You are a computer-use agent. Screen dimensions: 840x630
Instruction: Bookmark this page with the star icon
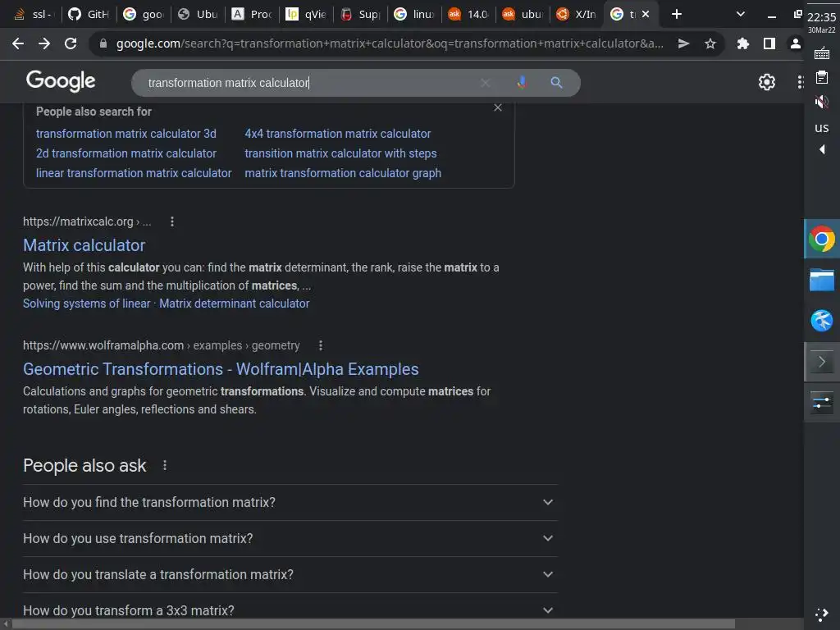click(710, 43)
